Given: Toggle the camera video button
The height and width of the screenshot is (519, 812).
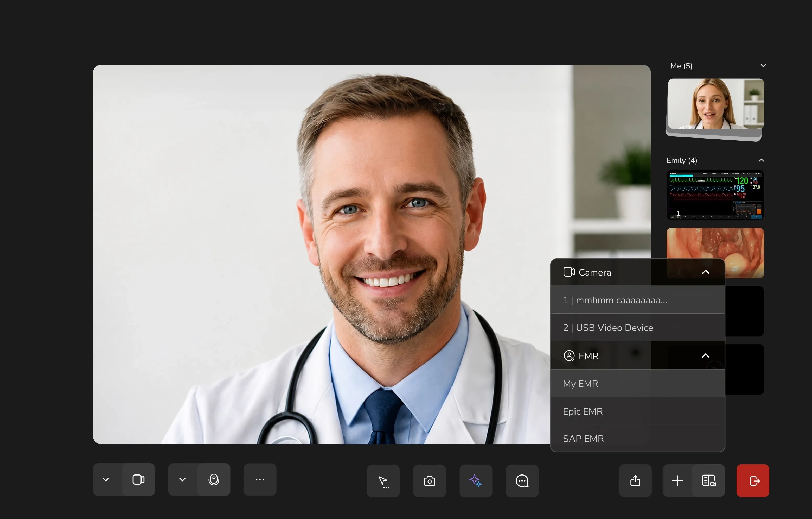Looking at the screenshot, I should [x=139, y=479].
